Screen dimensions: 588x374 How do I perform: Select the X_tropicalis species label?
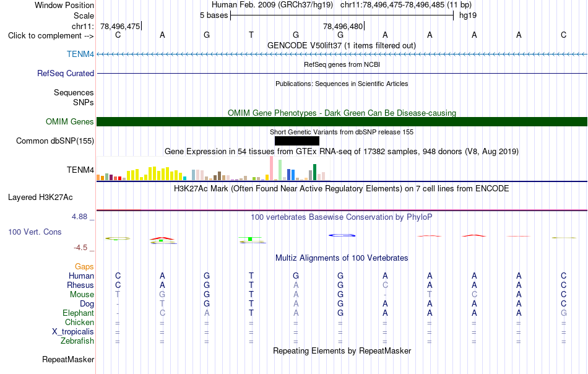click(x=73, y=332)
